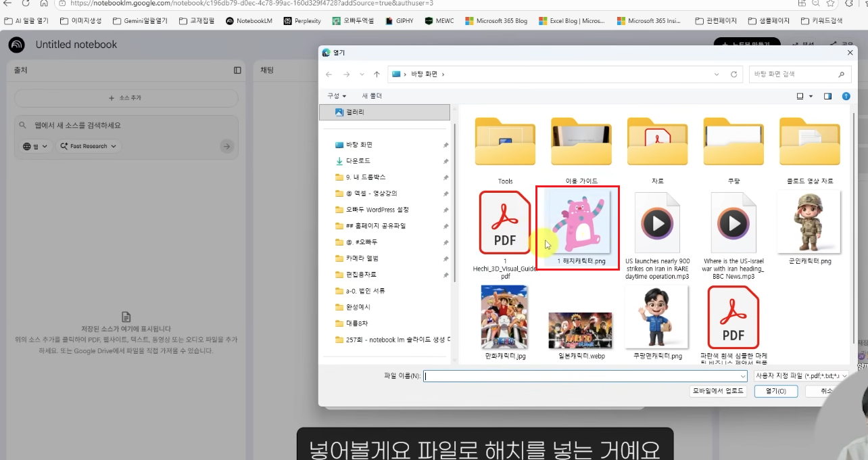Click the 모바일에서 업로드 button
Viewport: 868px width, 460px height.
click(x=718, y=391)
